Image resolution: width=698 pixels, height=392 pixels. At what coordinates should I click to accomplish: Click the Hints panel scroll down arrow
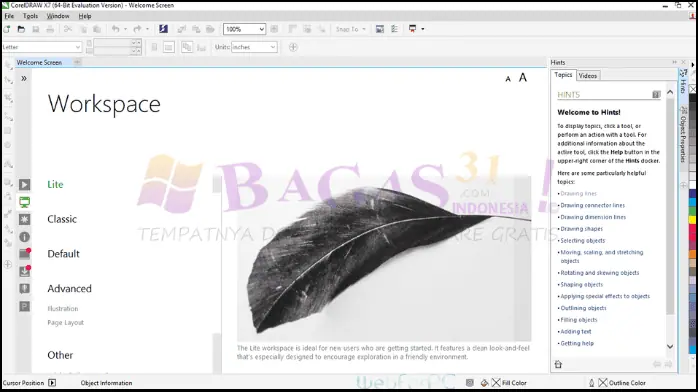[670, 346]
